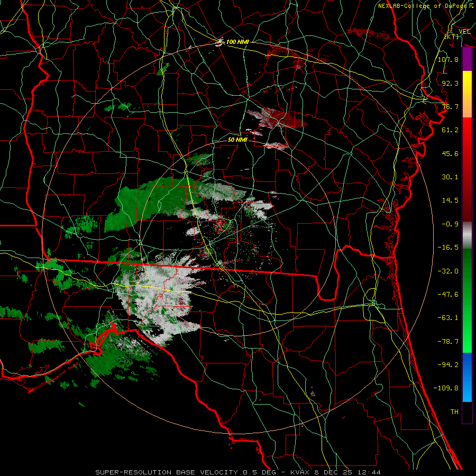Image resolution: width=476 pixels, height=476 pixels.
Task: Click the blue segment of the velocity color bar
Action: point(467,377)
